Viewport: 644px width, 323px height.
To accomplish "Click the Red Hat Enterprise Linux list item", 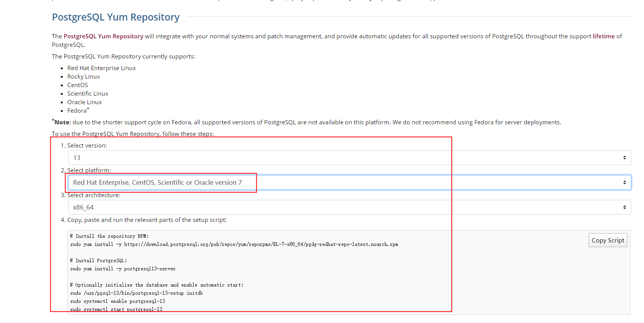I will (101, 68).
